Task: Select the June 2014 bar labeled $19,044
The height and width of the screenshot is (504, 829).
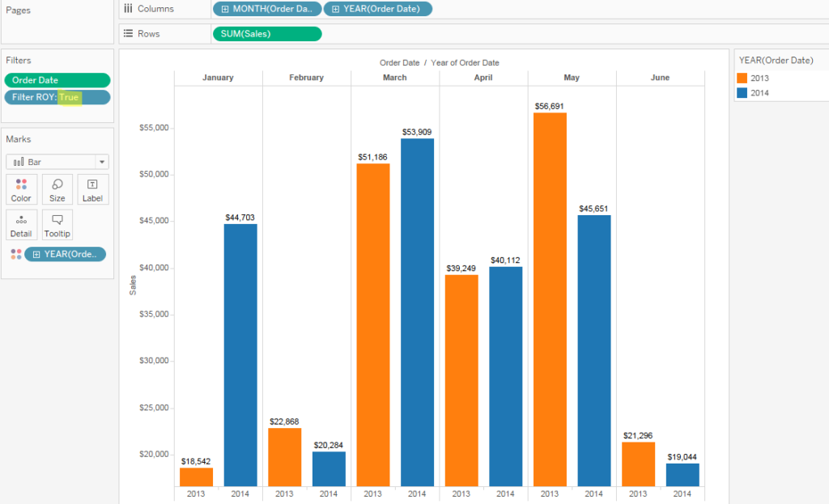Action: coord(682,475)
